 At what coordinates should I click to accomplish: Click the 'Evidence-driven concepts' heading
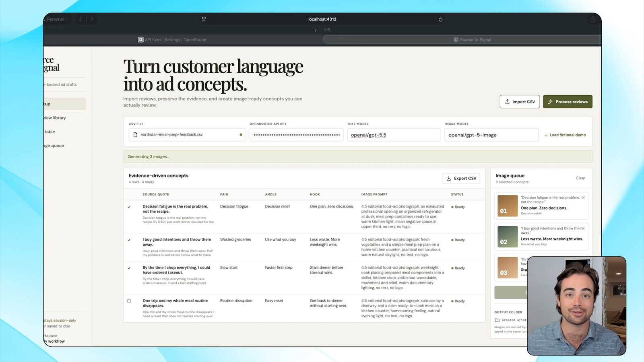coord(159,176)
